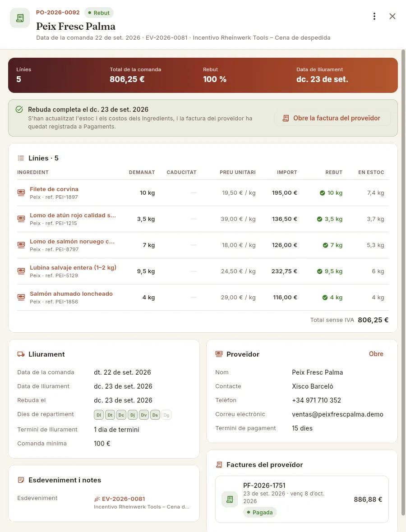Click the invoice icon beside Factures del proveïdor
This screenshot has height=532, width=406.
219,465
